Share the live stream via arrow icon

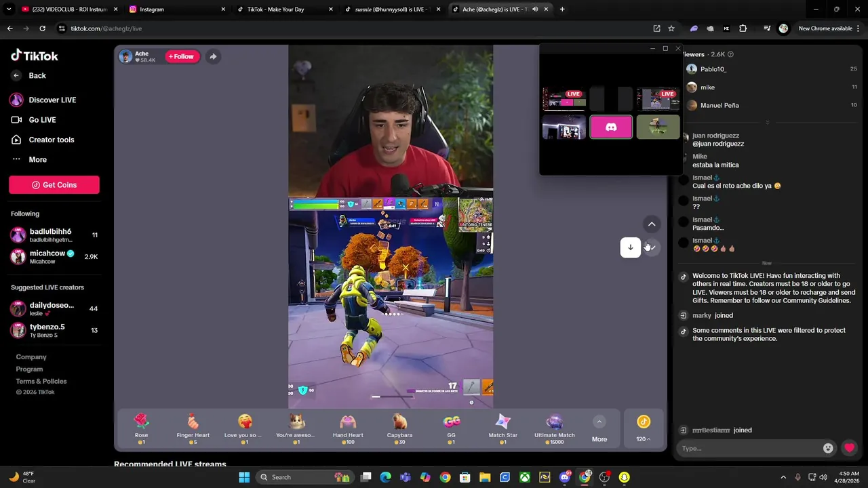[213, 56]
